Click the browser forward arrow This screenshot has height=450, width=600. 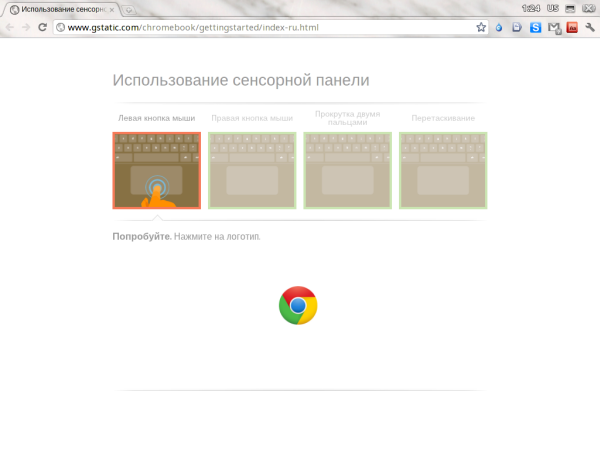26,27
